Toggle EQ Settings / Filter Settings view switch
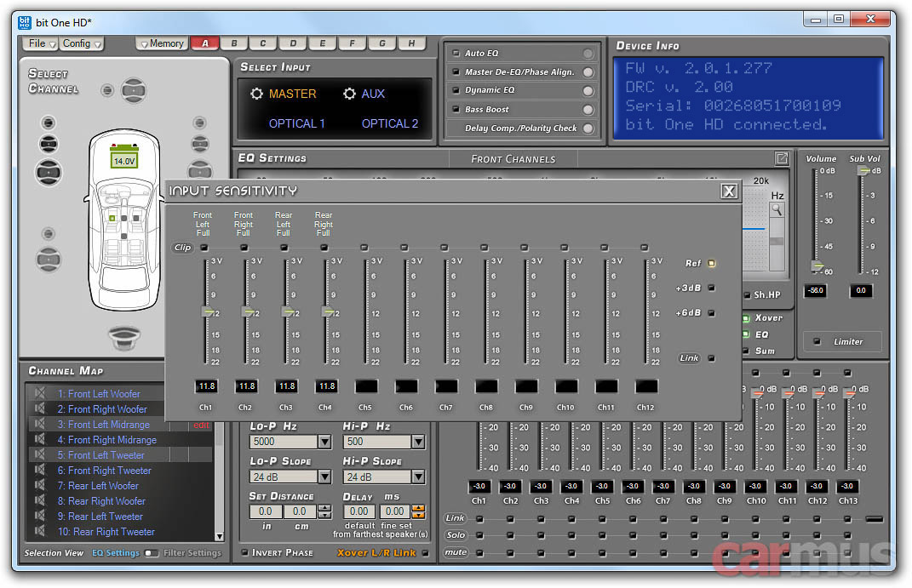 [152, 553]
